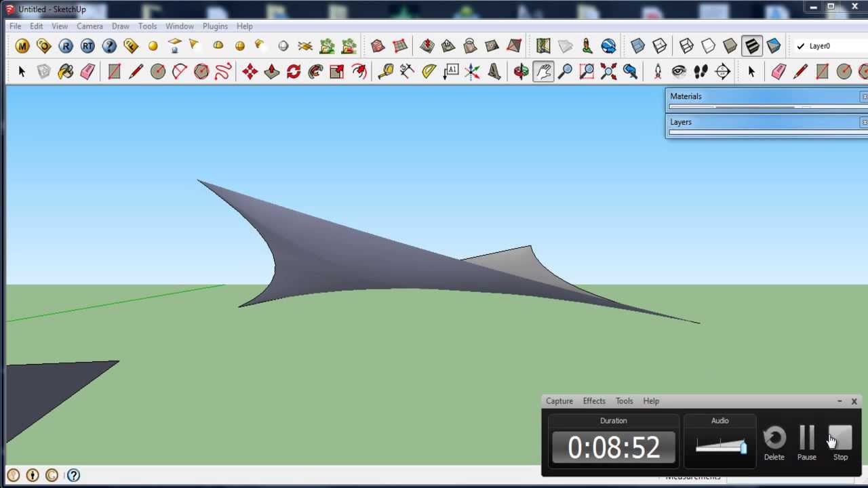The image size is (868, 488).
Task: Select the Orbit tool
Action: pyautogui.click(x=521, y=71)
